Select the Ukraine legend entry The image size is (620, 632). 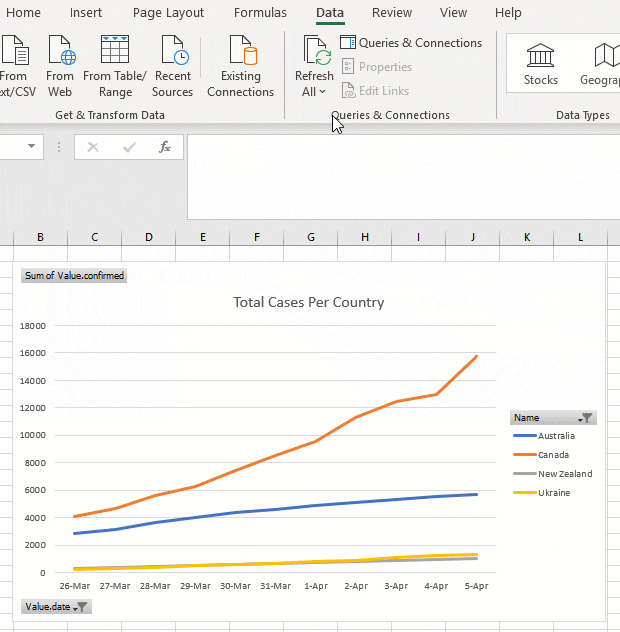(x=541, y=493)
